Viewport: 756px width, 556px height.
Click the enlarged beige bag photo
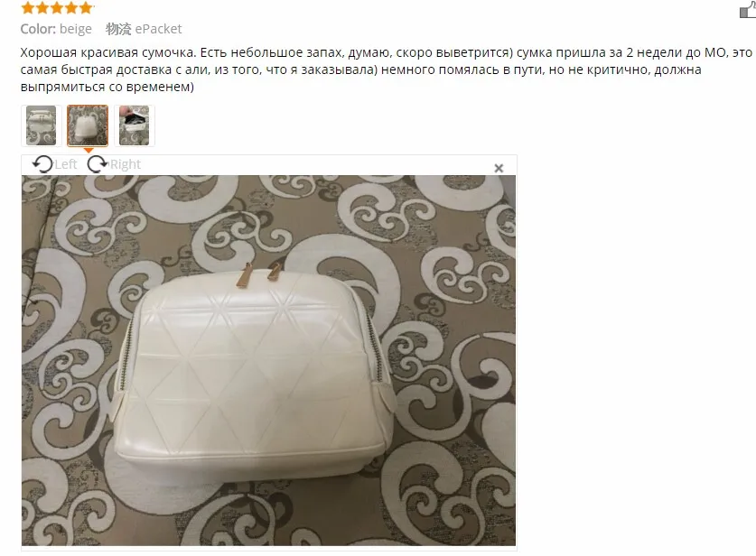coord(268,360)
